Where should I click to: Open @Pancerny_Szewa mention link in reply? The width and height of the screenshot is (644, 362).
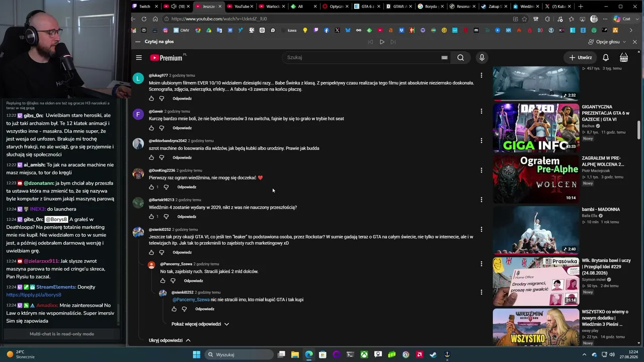(191, 300)
